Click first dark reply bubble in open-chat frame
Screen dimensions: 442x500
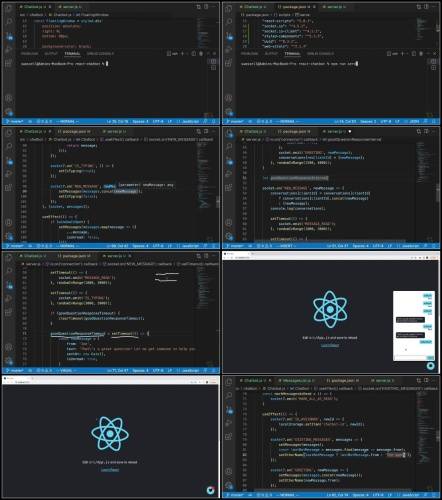(410, 320)
